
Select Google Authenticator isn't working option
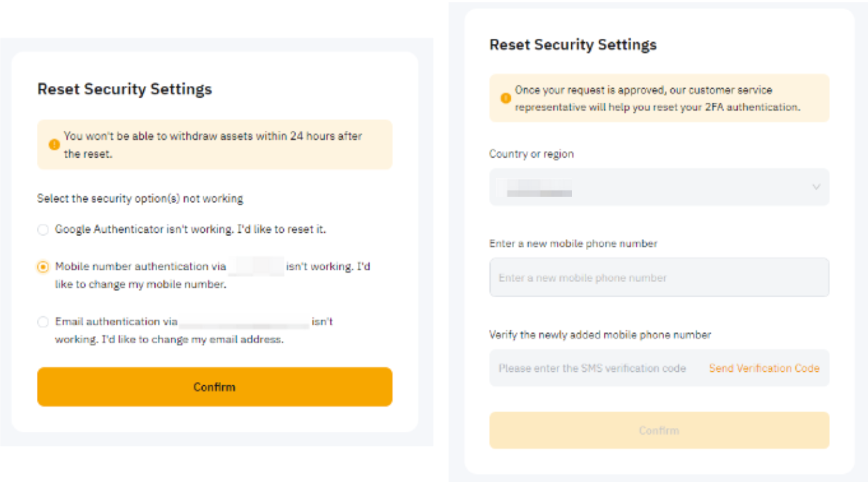coord(43,230)
